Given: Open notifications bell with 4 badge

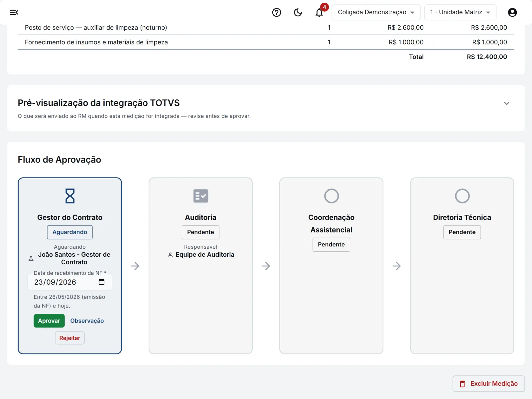Looking at the screenshot, I should coord(319,12).
